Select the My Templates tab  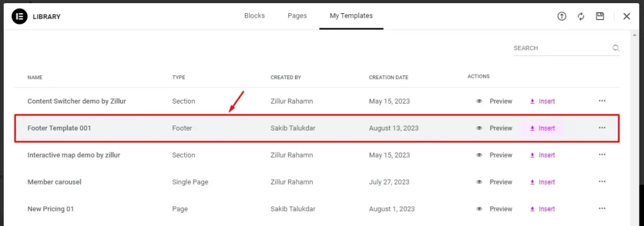click(351, 16)
